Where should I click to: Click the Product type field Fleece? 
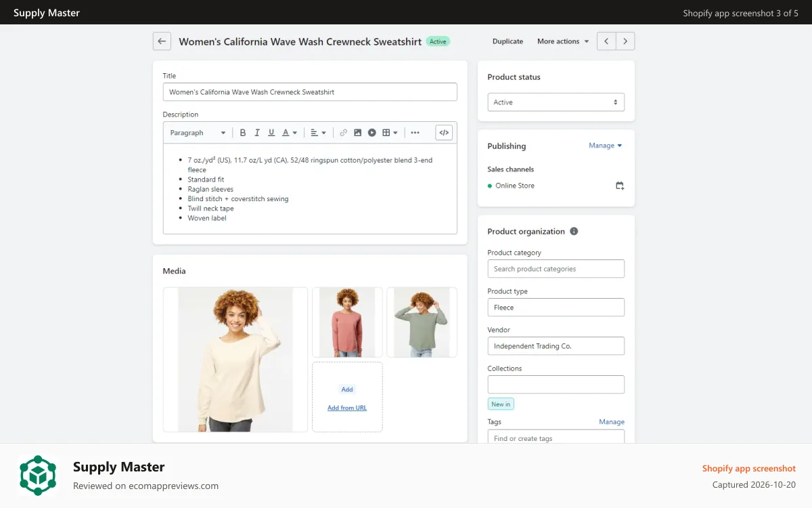[556, 308]
